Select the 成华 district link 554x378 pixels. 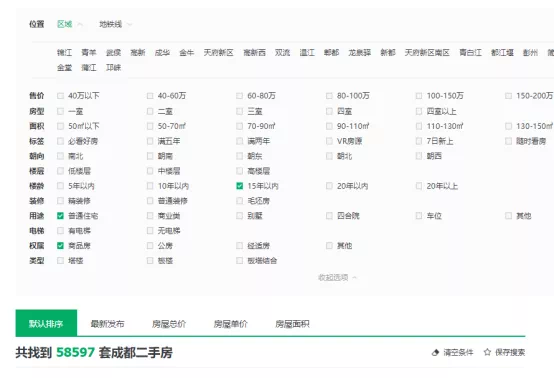162,53
